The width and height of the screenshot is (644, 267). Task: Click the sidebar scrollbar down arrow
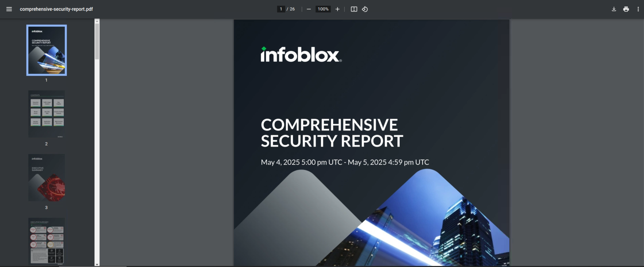click(x=97, y=264)
